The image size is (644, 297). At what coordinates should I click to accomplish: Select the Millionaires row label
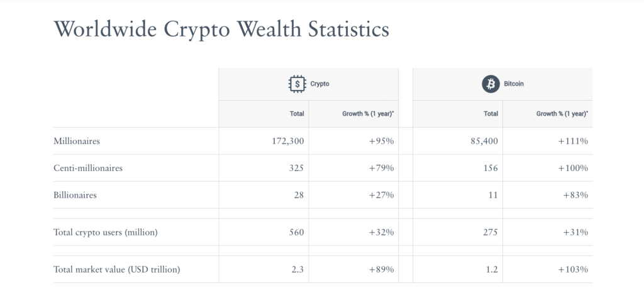tap(77, 142)
